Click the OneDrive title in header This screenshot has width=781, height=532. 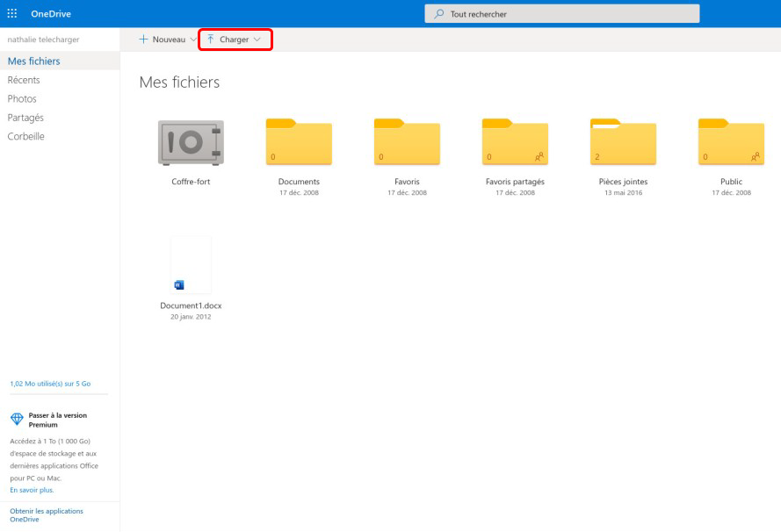click(x=51, y=14)
